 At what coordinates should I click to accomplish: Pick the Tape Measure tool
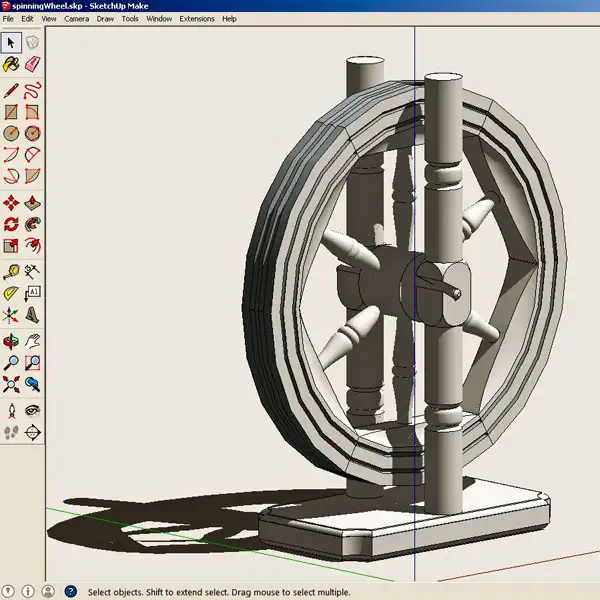[11, 271]
